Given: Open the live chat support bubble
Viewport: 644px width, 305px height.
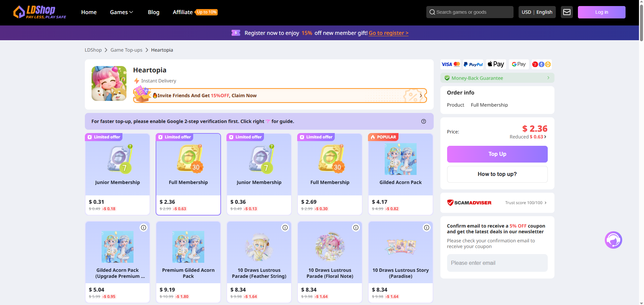Looking at the screenshot, I should pyautogui.click(x=613, y=240).
